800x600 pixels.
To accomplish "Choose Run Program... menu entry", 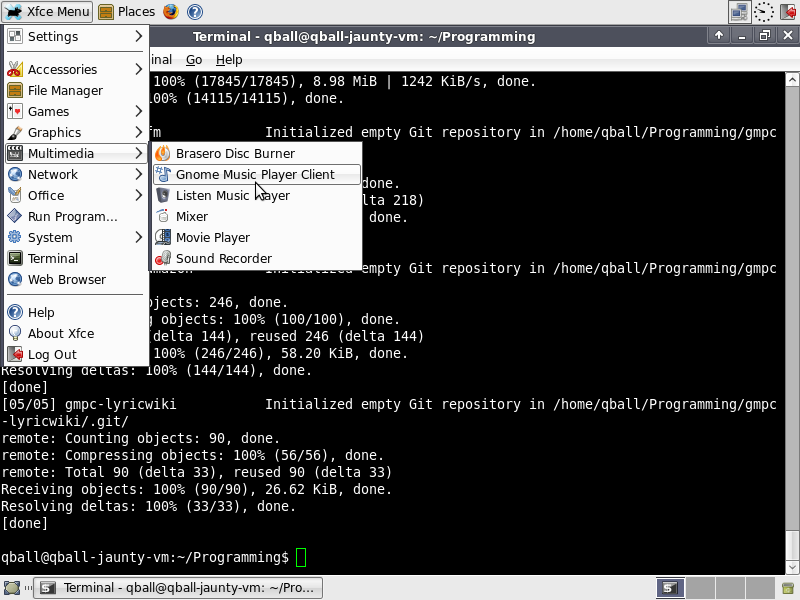I will pyautogui.click(x=76, y=216).
